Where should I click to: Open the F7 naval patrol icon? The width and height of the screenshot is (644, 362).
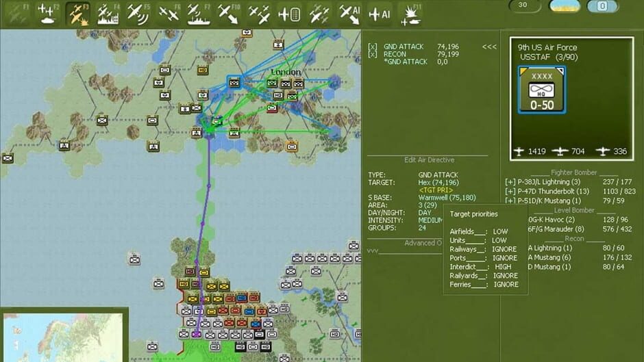[199, 14]
